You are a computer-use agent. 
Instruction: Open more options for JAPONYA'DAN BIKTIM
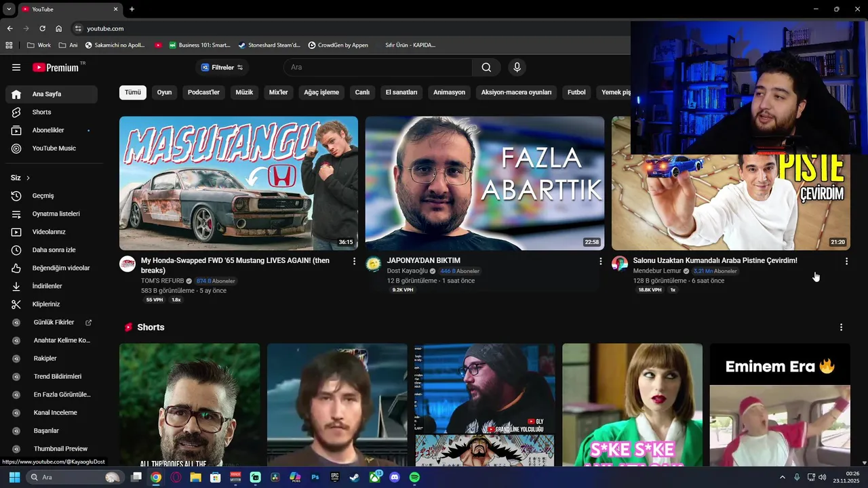tap(600, 261)
